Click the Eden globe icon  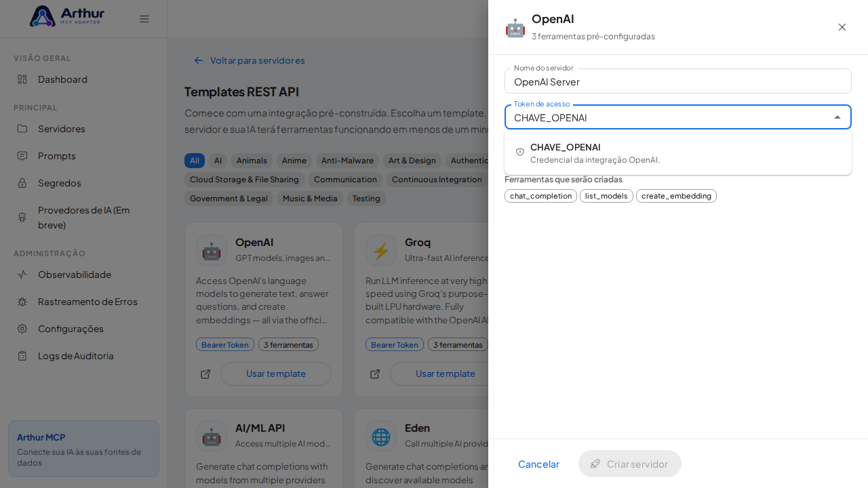[x=381, y=436]
